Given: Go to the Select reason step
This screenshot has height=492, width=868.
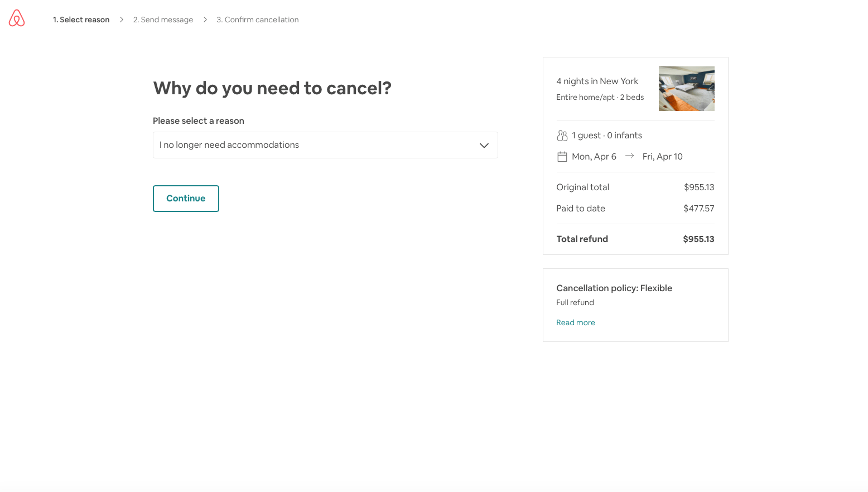Looking at the screenshot, I should tap(81, 20).
